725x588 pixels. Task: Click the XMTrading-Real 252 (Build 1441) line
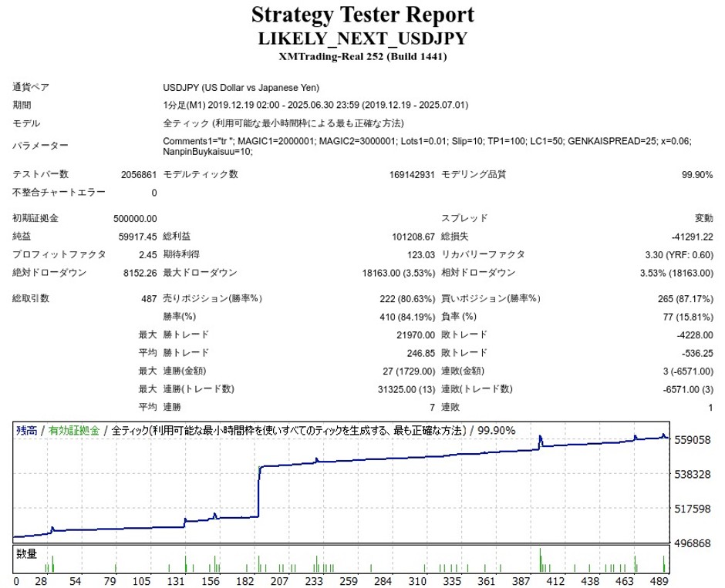coord(362,57)
